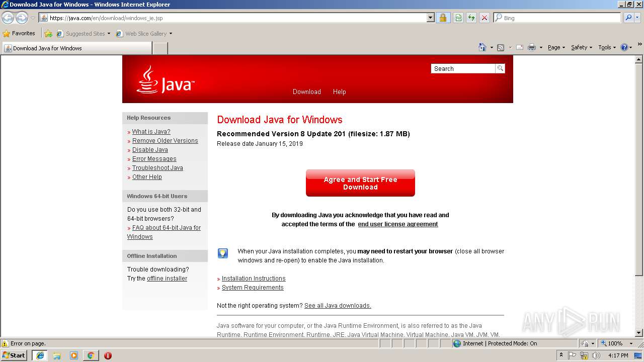This screenshot has width=644, height=362.
Task: Open a new blank tab
Action: [160, 48]
